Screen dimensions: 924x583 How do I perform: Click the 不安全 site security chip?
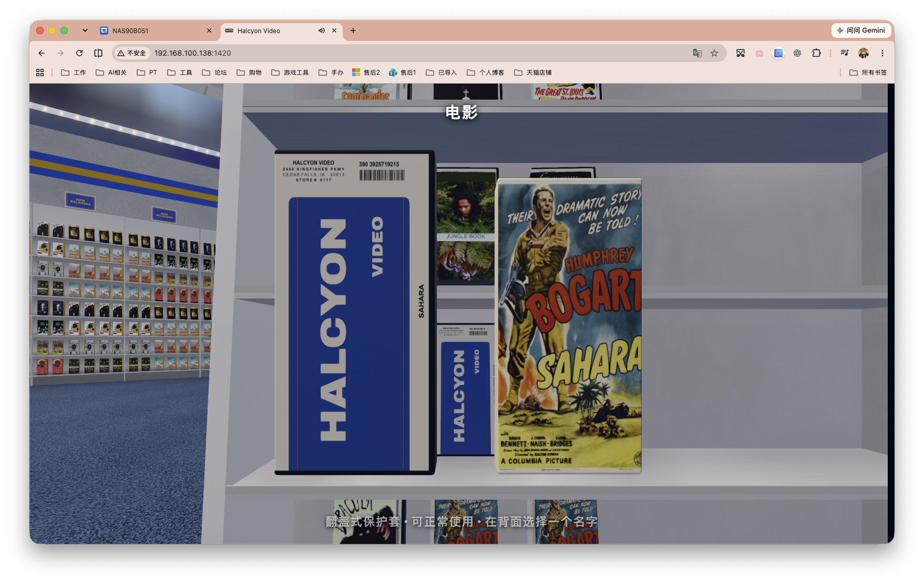click(132, 53)
